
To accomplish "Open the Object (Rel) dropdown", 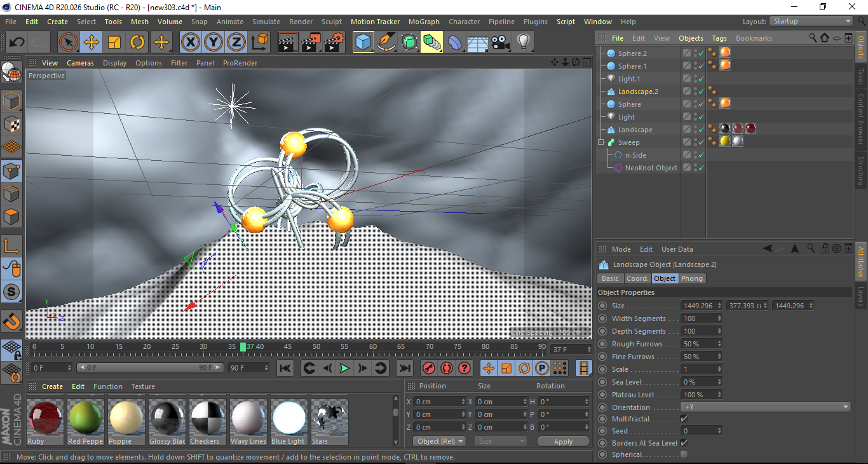I will pyautogui.click(x=439, y=441).
